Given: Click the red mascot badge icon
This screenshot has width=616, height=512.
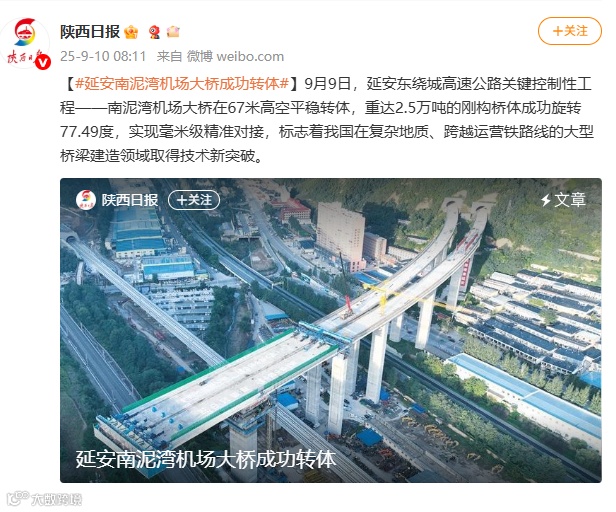Looking at the screenshot, I should point(154,32).
